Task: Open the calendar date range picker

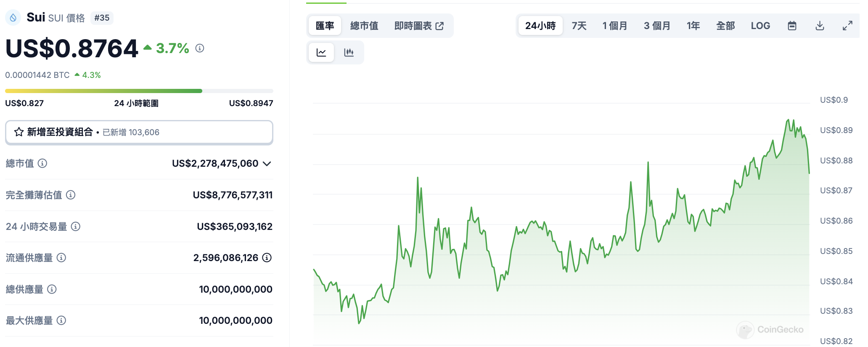Action: [x=792, y=26]
